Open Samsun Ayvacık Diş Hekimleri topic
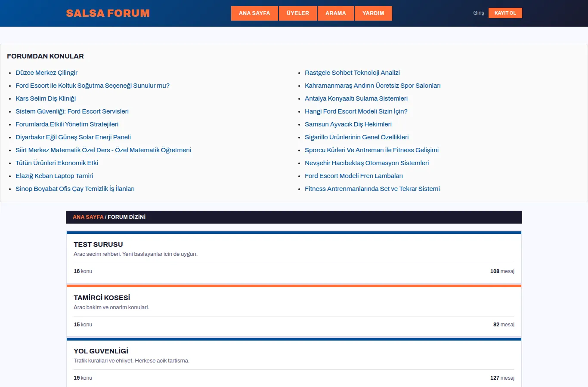The height and width of the screenshot is (387, 588). pyautogui.click(x=348, y=124)
